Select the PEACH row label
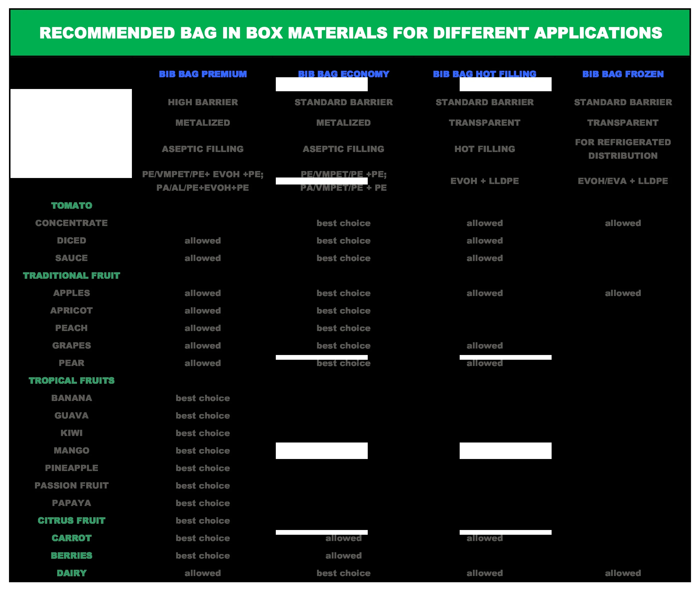The width and height of the screenshot is (700, 592). pyautogui.click(x=71, y=328)
